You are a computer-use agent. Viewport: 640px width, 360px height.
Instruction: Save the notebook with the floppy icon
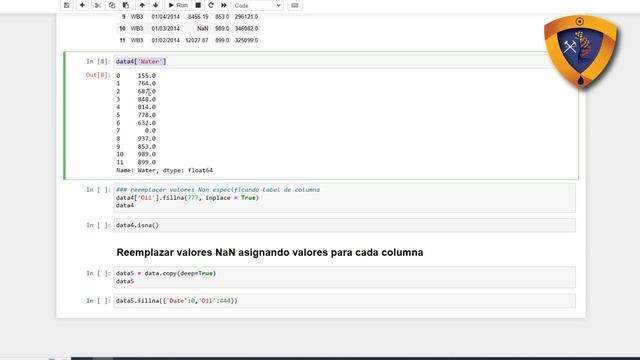[x=67, y=5]
